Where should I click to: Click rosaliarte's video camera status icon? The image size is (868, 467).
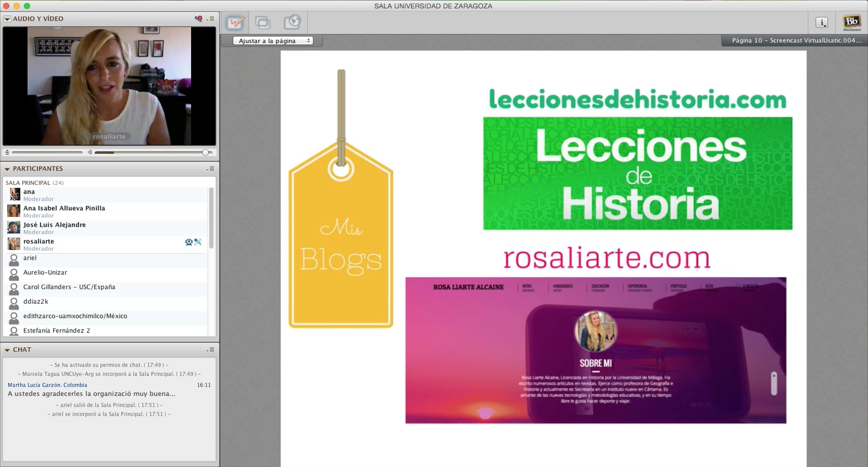pos(189,242)
